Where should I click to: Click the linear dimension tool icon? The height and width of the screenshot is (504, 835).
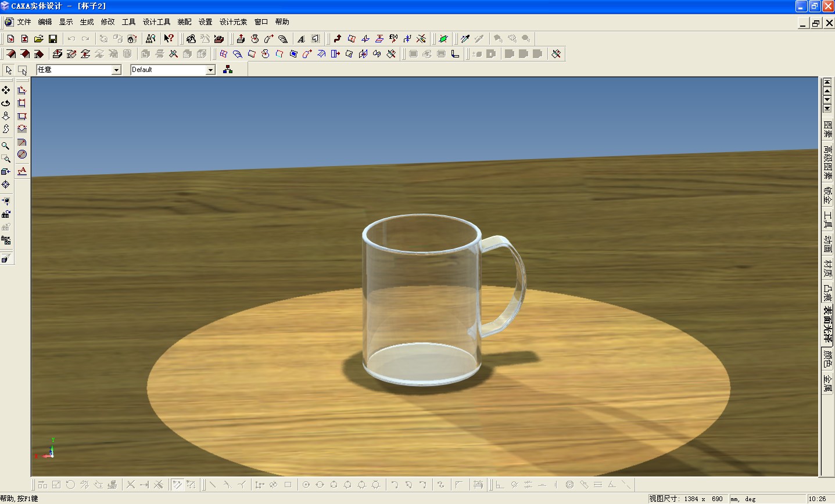tap(21, 90)
